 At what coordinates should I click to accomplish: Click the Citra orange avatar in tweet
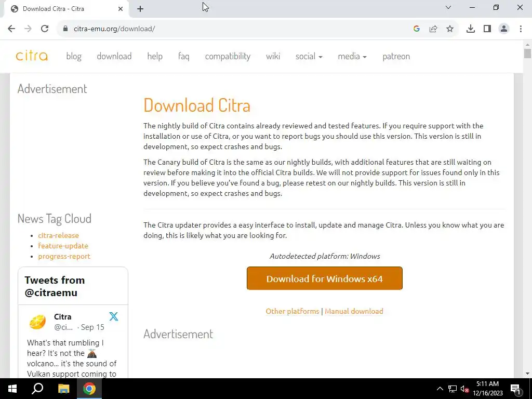pos(37,322)
